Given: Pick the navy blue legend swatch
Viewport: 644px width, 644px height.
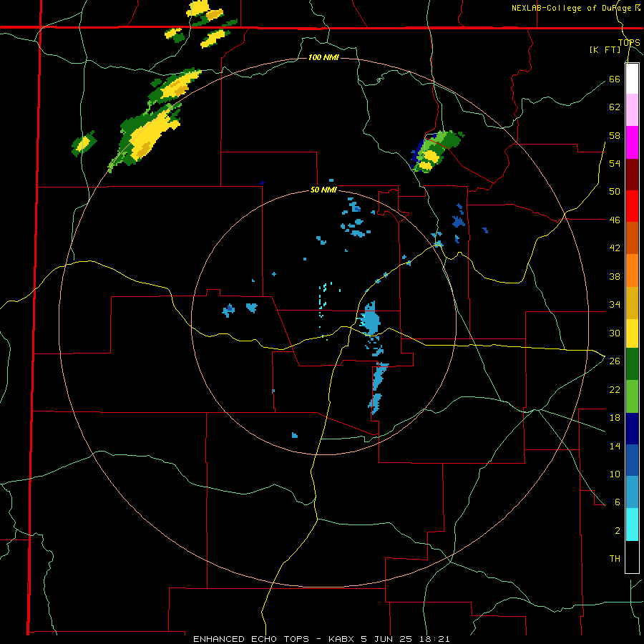Looking at the screenshot, I should (632, 429).
